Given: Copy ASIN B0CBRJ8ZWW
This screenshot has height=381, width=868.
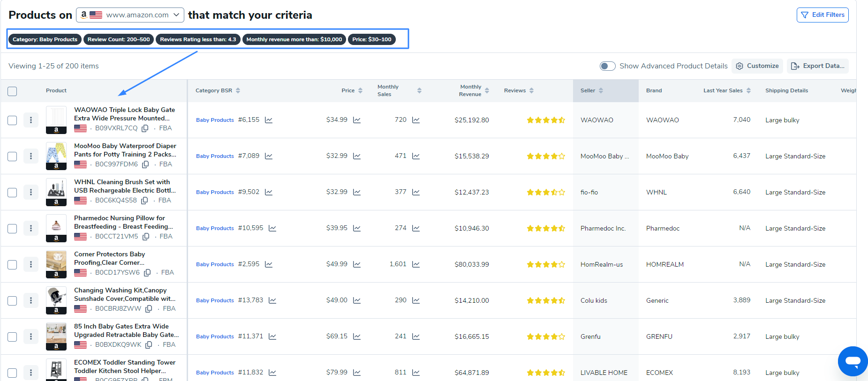Looking at the screenshot, I should click(x=149, y=309).
